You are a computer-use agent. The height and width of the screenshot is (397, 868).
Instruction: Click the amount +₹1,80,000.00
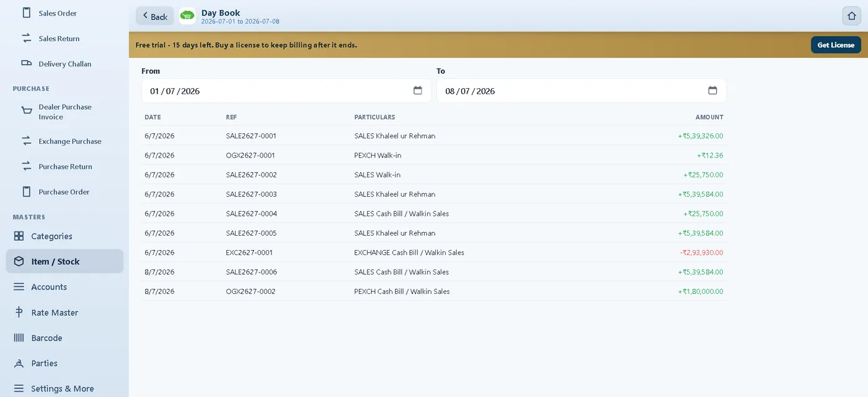pyautogui.click(x=701, y=292)
